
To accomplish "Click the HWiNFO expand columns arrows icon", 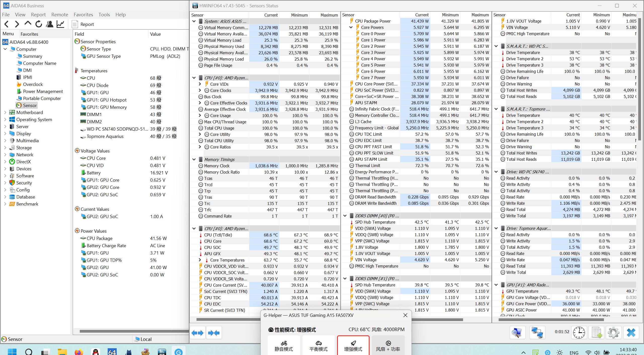I will (x=197, y=333).
